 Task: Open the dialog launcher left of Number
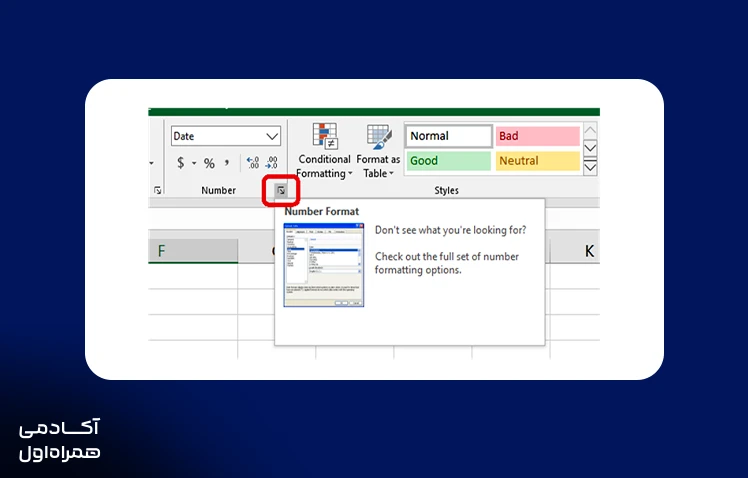pyautogui.click(x=157, y=191)
